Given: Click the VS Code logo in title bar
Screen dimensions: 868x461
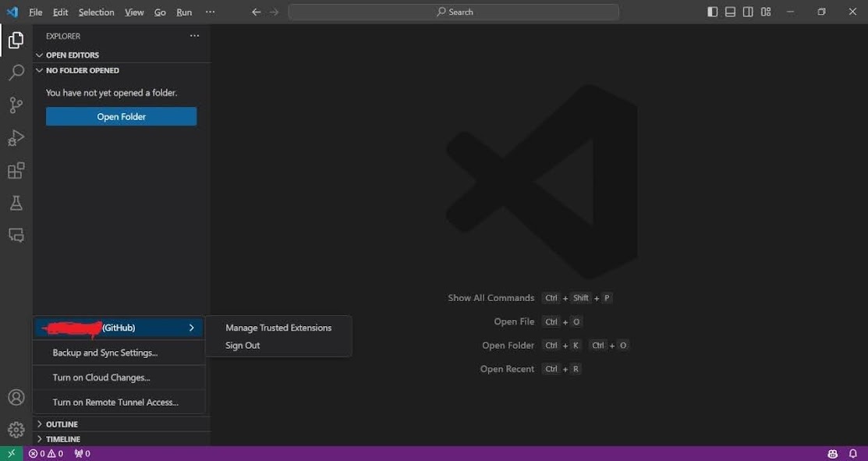Looking at the screenshot, I should coord(12,12).
